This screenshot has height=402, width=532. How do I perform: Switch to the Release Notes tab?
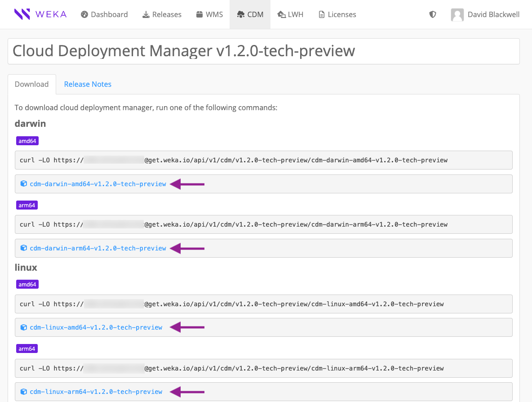pos(88,84)
